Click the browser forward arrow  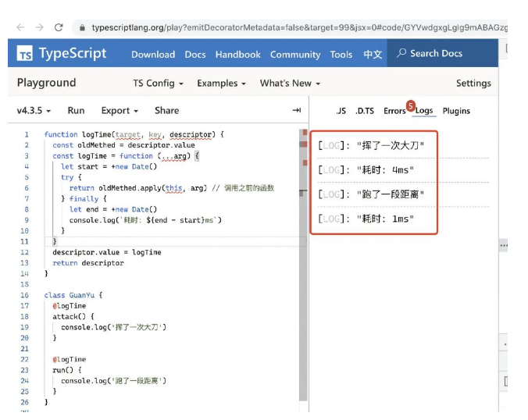(x=39, y=27)
